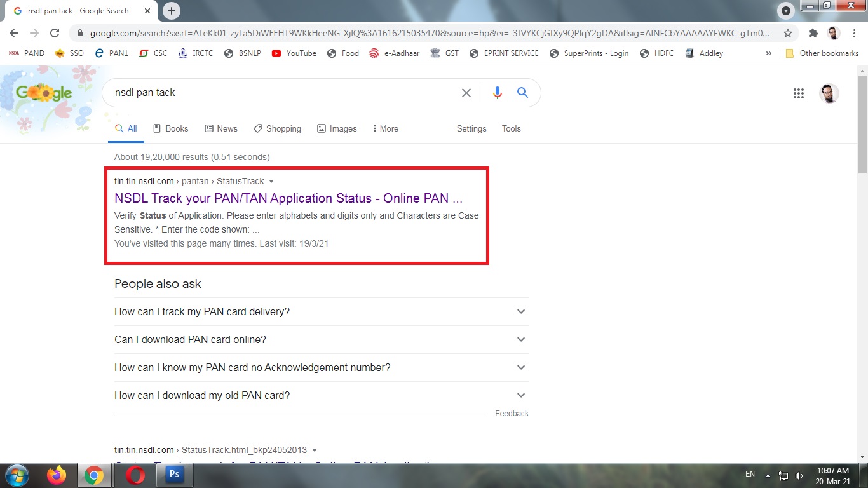Submit search with the magnifier icon
868x488 pixels.
click(523, 93)
